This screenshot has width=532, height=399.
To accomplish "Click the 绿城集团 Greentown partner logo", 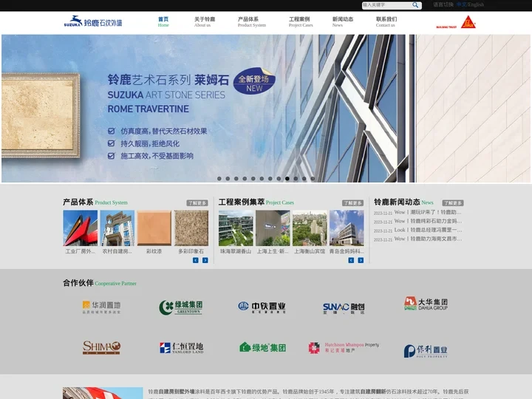I will point(181,307).
